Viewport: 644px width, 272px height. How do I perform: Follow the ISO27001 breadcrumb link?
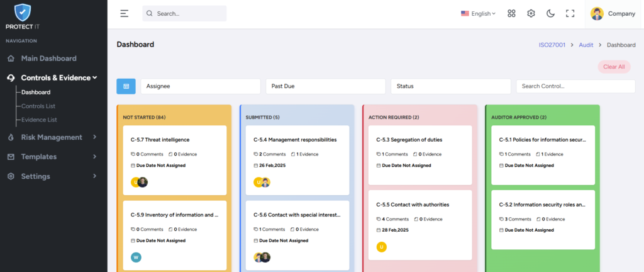coord(552,45)
